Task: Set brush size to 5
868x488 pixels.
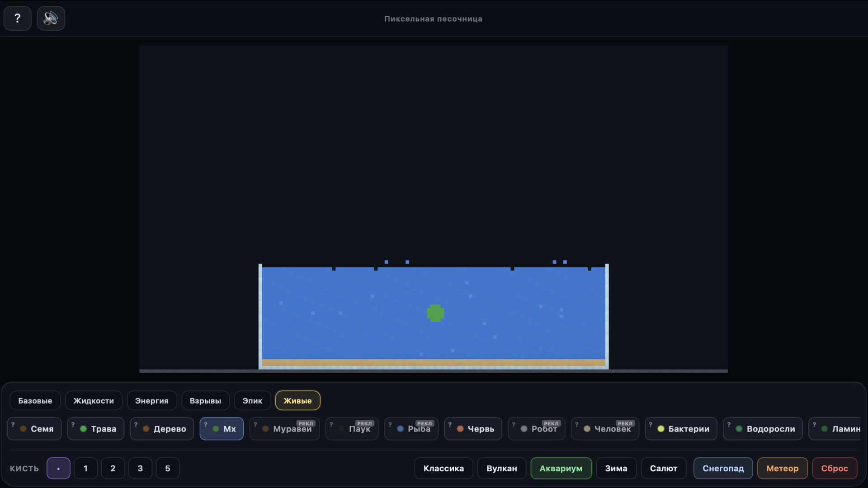Action: [x=167, y=468]
